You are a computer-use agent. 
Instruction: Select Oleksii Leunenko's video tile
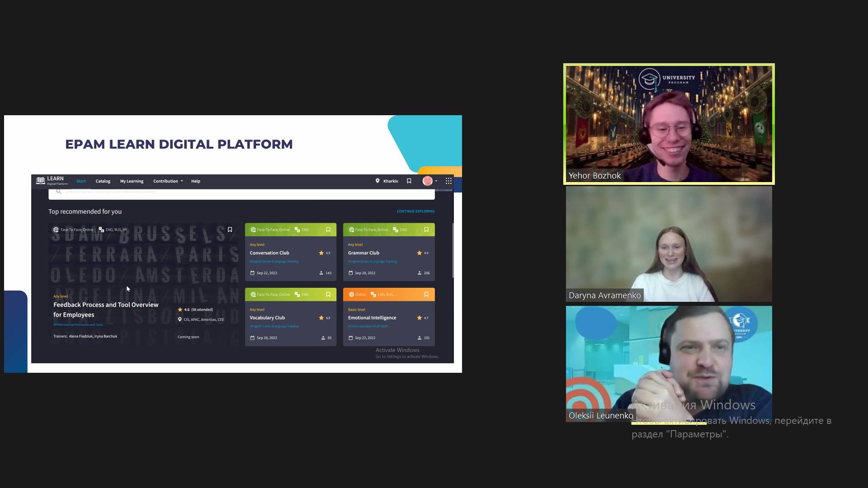click(669, 364)
